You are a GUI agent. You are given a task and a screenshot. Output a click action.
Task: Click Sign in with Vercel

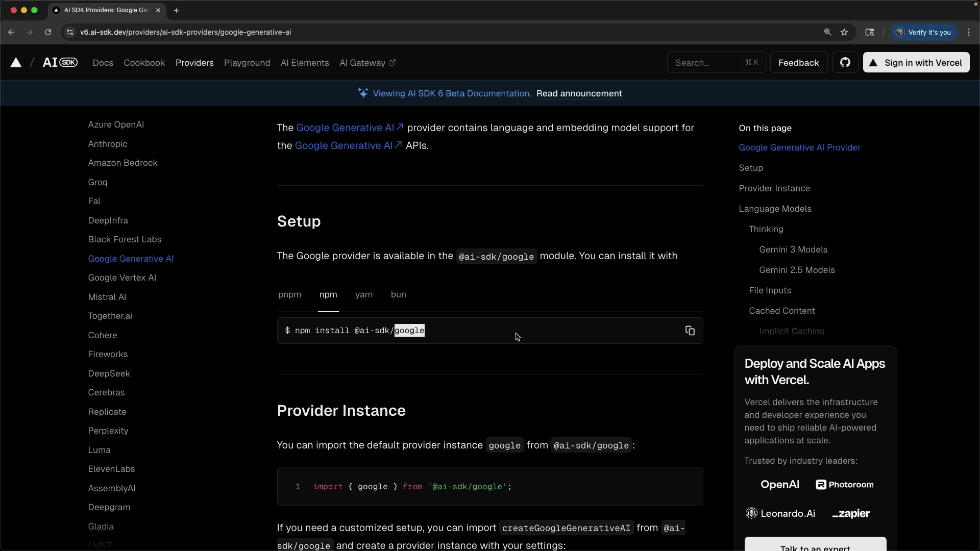916,63
